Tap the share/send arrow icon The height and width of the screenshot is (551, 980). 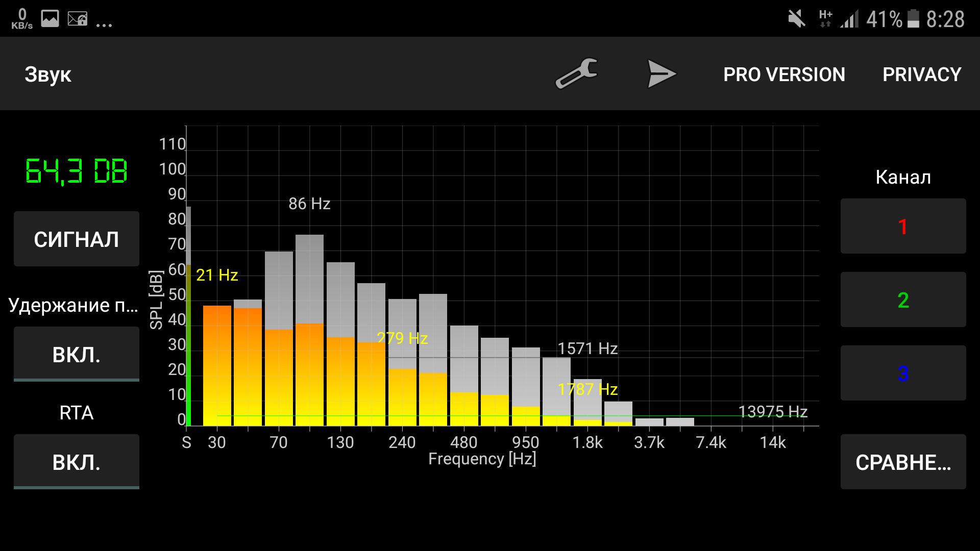click(661, 74)
